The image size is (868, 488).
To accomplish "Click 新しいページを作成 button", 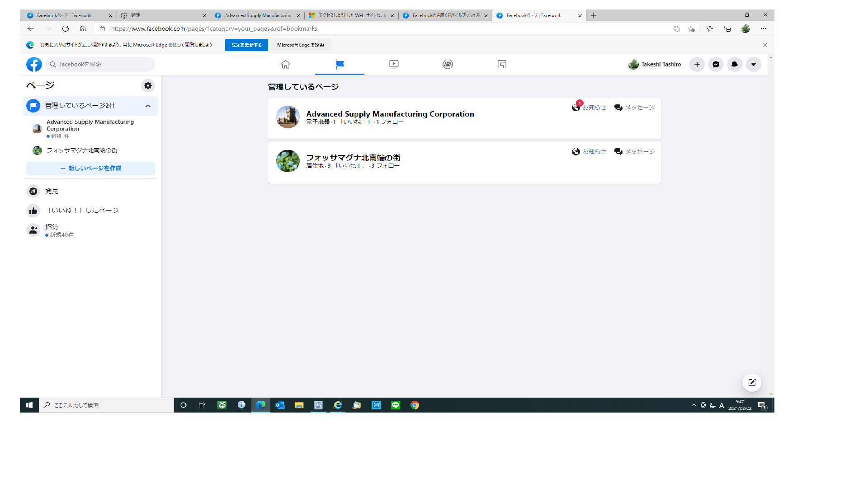I will pyautogui.click(x=90, y=168).
